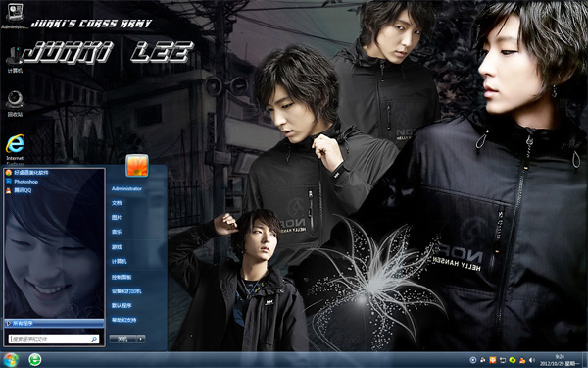Launch Internet Explorer from desktop icon
This screenshot has height=368, width=588.
pyautogui.click(x=15, y=149)
